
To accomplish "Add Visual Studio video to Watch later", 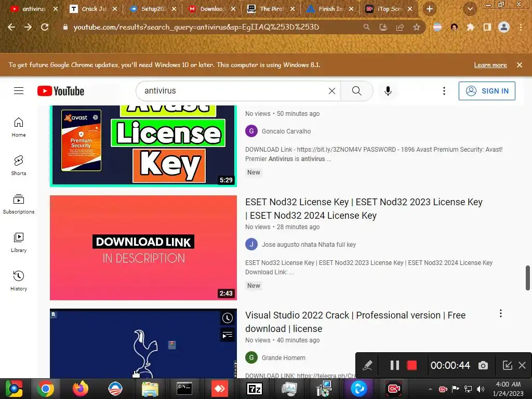I will coord(228,318).
